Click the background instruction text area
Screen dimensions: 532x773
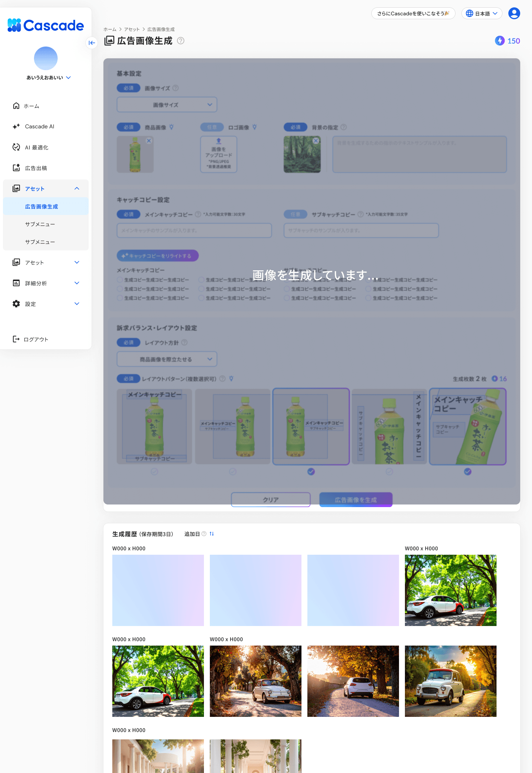coord(420,154)
